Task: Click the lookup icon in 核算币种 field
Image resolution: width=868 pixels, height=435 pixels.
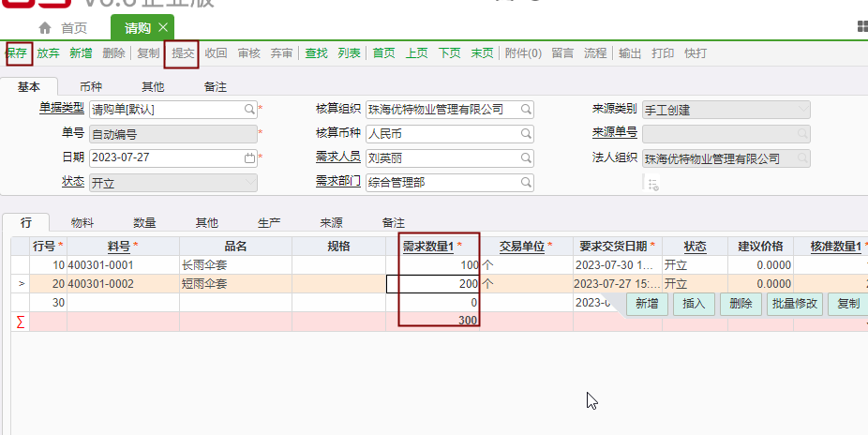Action: pyautogui.click(x=526, y=133)
